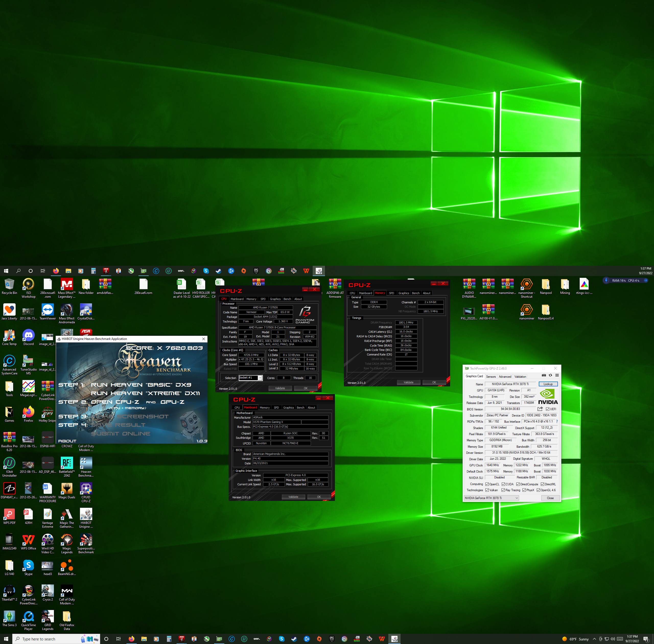Switch to the Advanced tab in GPU-Z
The image size is (654, 644).
click(x=505, y=376)
